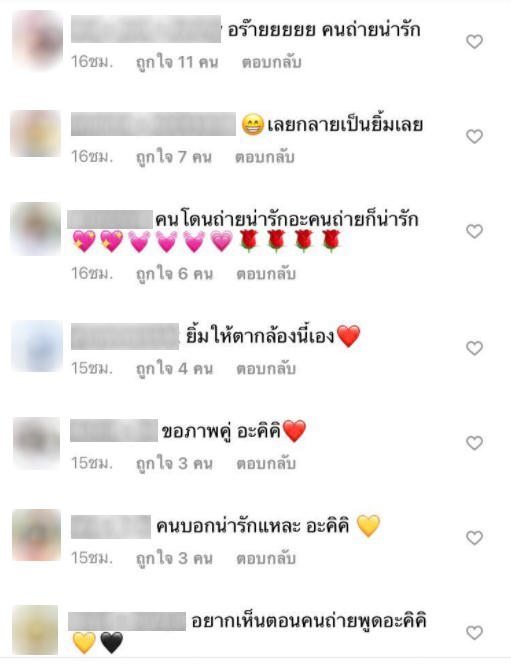The image size is (511, 665).
Task: Reply to the comment with 11 likes
Action: pyautogui.click(x=271, y=62)
